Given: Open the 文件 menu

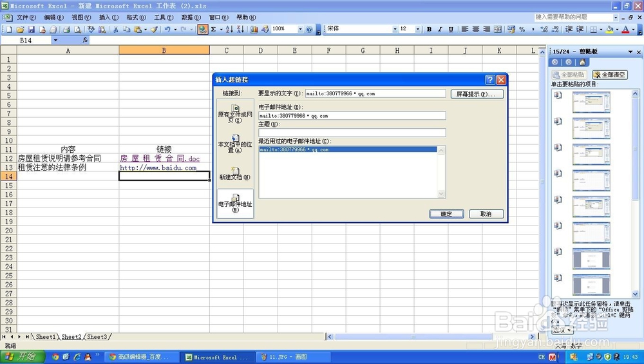Looking at the screenshot, I should pos(26,17).
